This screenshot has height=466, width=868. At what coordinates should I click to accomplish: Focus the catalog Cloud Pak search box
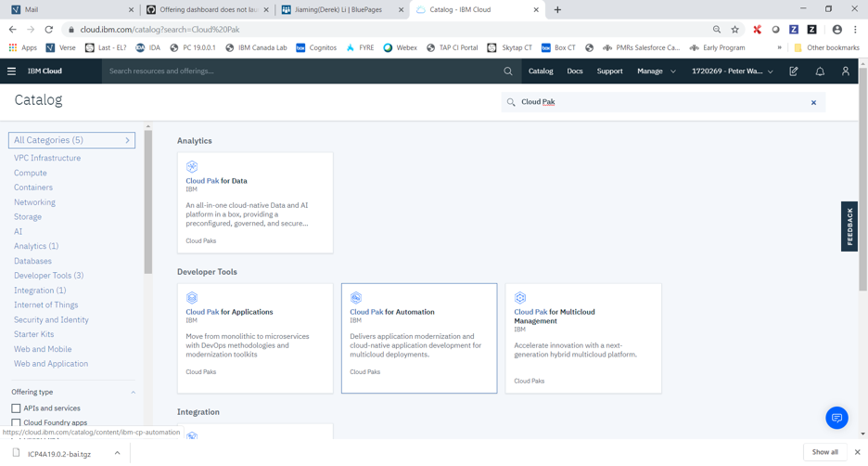(x=661, y=102)
